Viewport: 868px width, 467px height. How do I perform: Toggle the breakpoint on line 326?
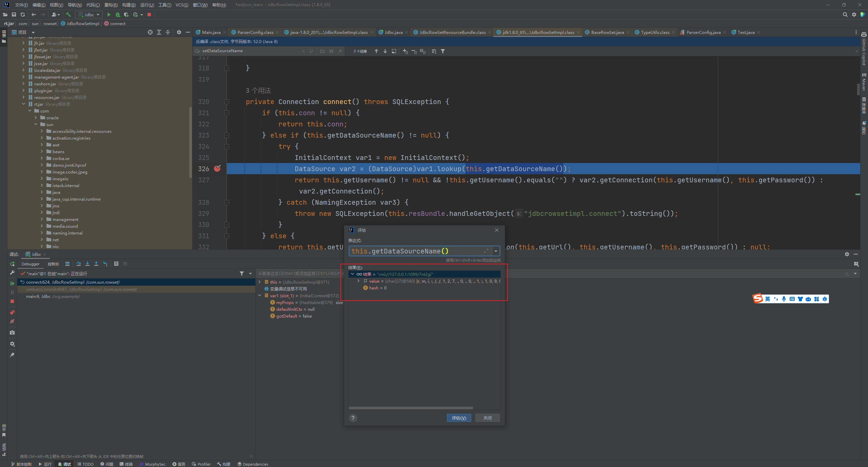[217, 168]
